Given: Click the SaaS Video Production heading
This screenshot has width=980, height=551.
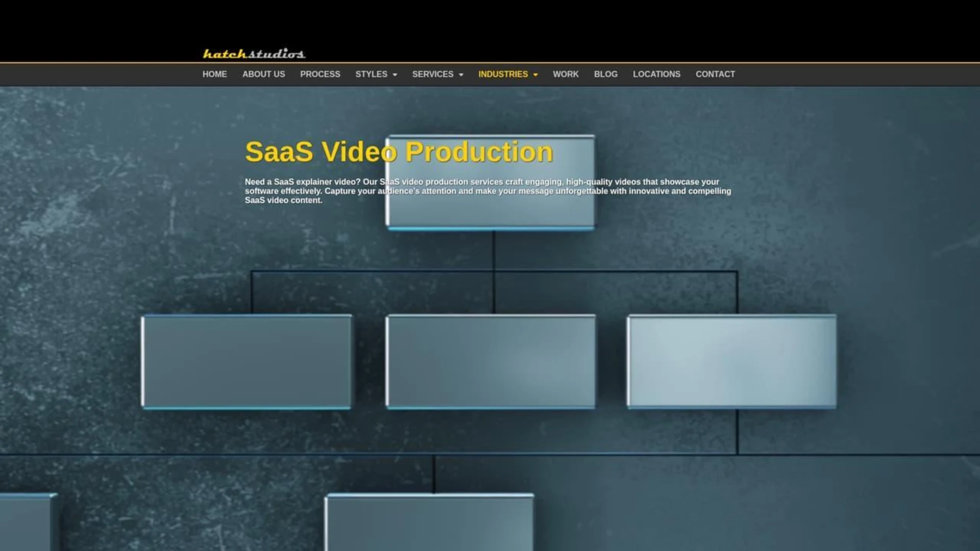Looking at the screenshot, I should [x=399, y=152].
